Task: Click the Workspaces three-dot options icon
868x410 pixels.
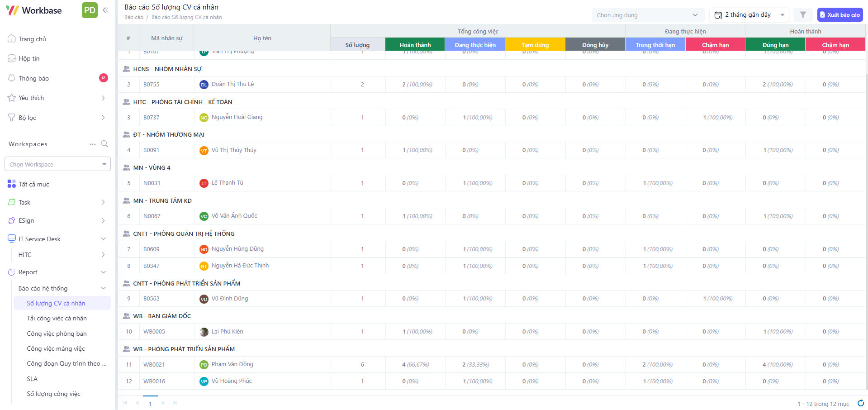Action: tap(93, 144)
